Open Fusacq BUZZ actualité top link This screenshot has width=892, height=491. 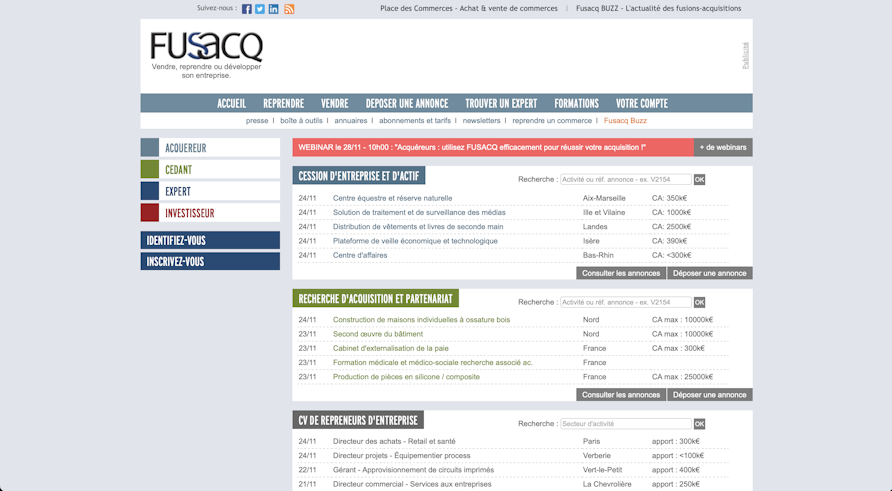[x=658, y=9]
